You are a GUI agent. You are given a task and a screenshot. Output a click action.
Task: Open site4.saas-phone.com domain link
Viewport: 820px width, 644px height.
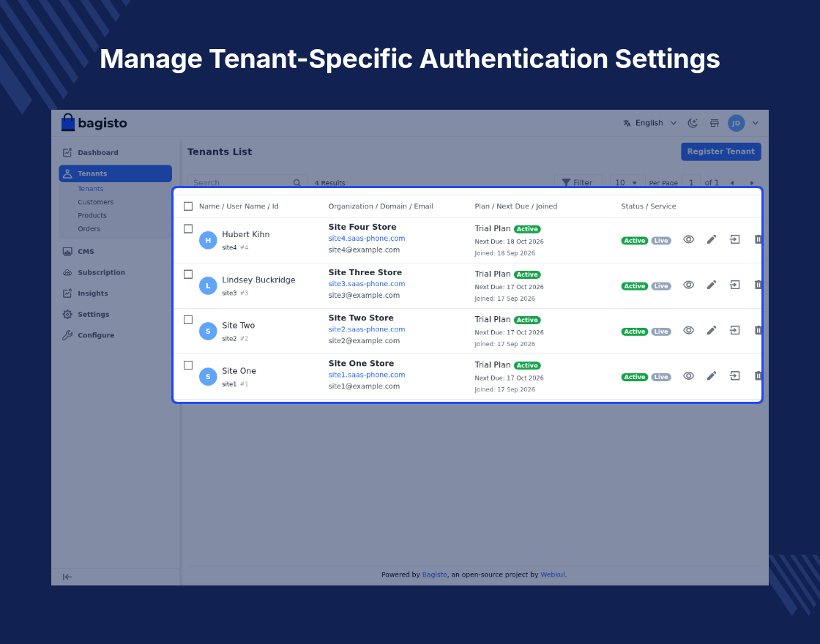point(367,239)
